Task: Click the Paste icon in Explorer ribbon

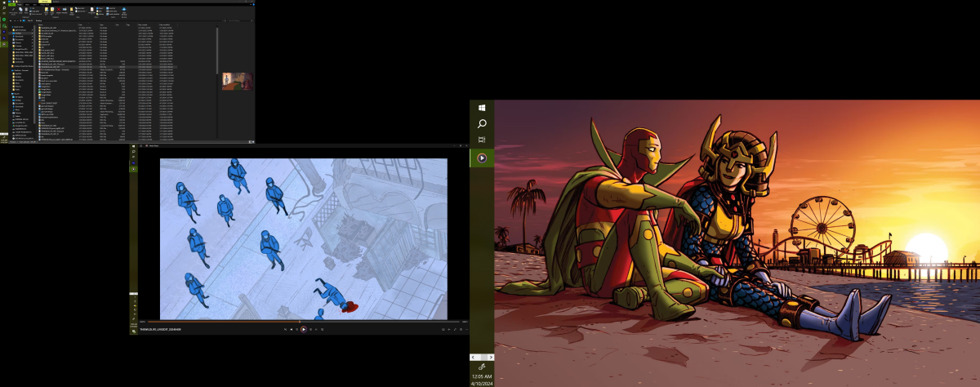Action: (26, 11)
